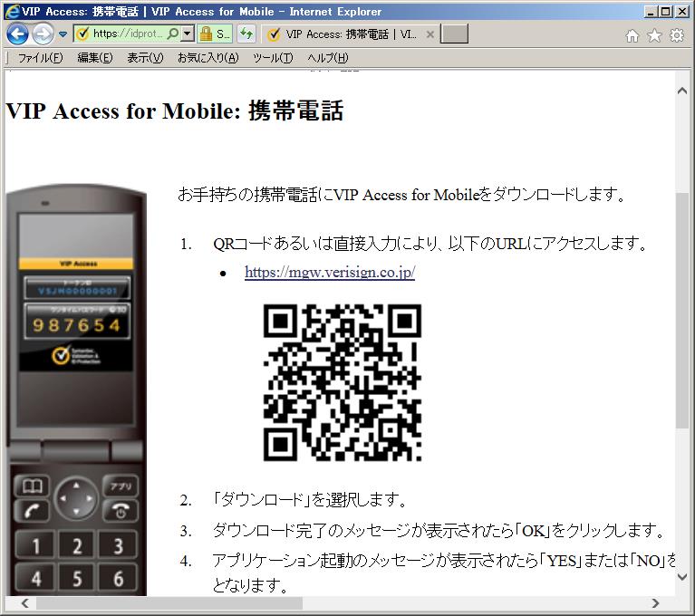Image resolution: width=695 pixels, height=616 pixels.
Task: Click the Home icon
Action: [x=632, y=35]
